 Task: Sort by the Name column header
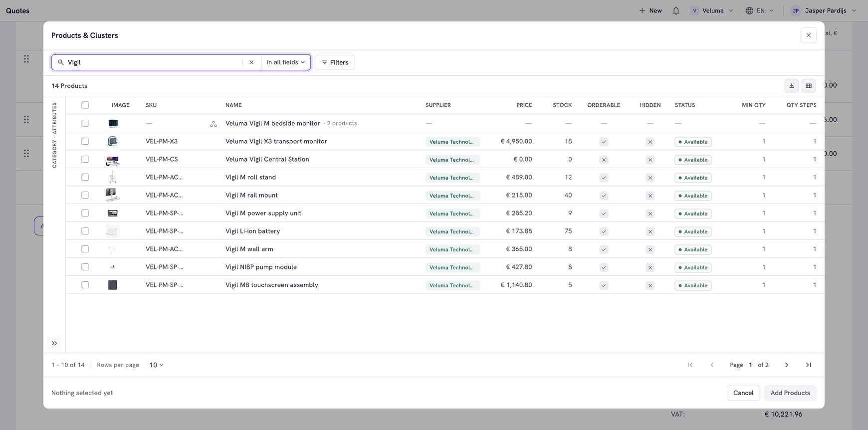(233, 105)
